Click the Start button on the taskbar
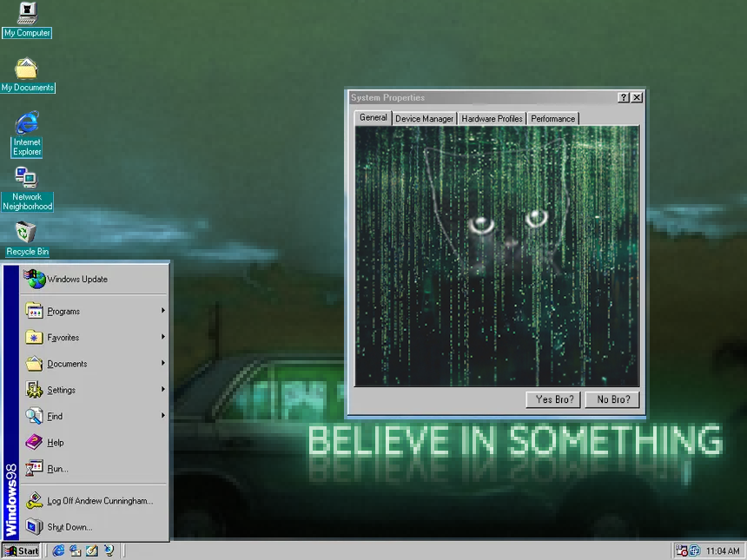 (22, 551)
